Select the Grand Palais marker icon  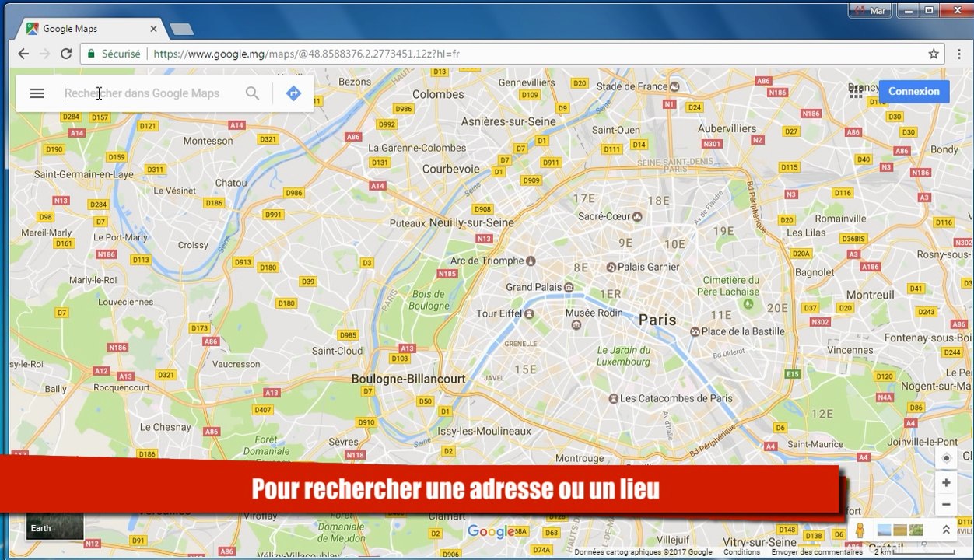click(x=569, y=288)
